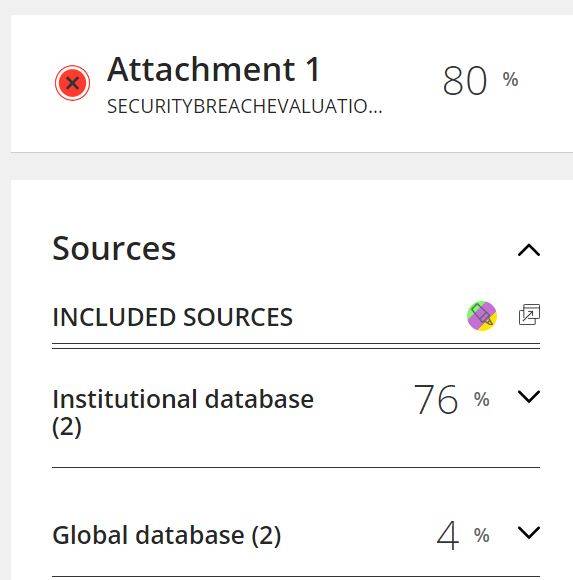Select the Sources heading text
This screenshot has width=573, height=580.
[114, 249]
